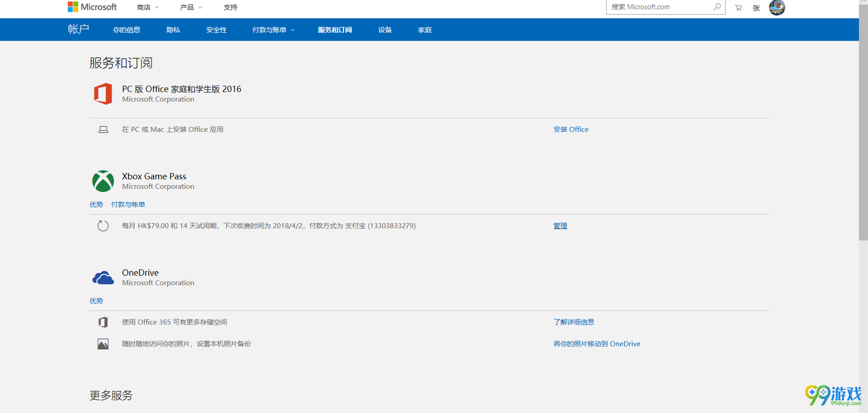Click the 每月 HK$79.00 billing details text
The width and height of the screenshot is (868, 413).
pos(269,226)
